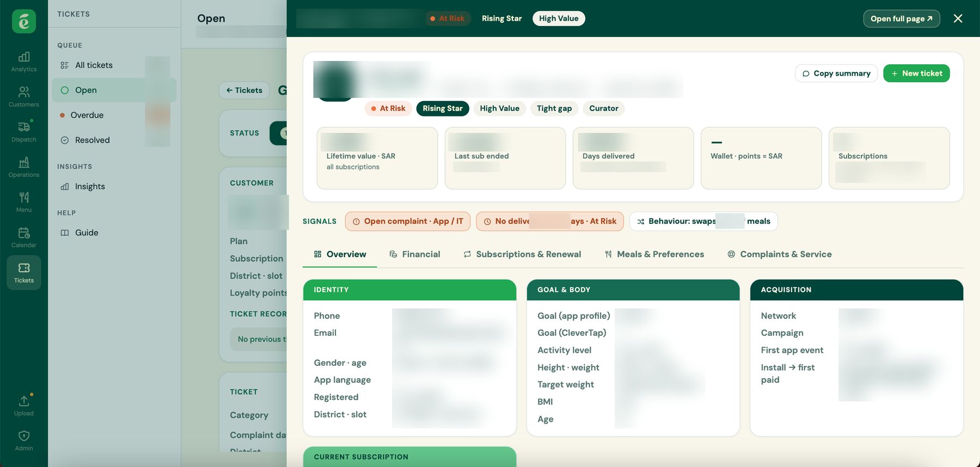
Task: Click the Copy summary button
Action: tap(836, 73)
